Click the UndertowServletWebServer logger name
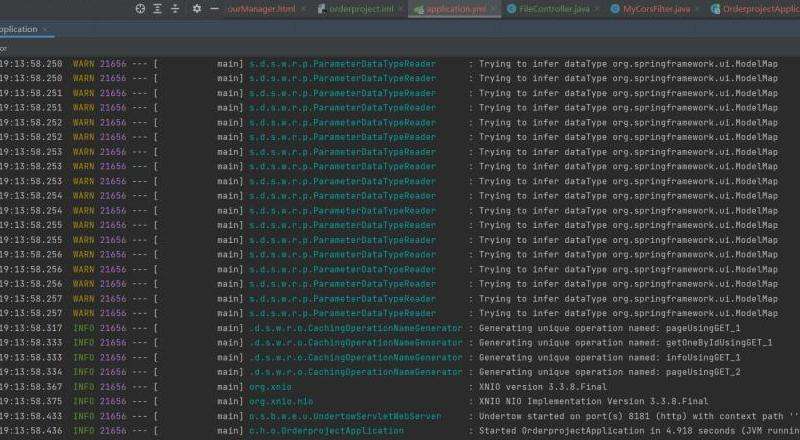Image resolution: width=800 pixels, height=440 pixels. click(345, 417)
